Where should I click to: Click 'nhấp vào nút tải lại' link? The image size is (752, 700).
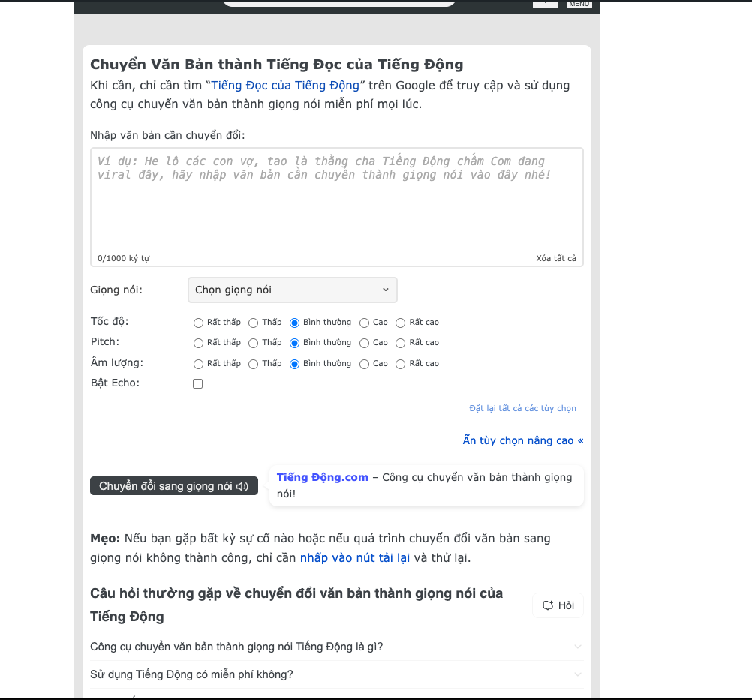tap(355, 558)
